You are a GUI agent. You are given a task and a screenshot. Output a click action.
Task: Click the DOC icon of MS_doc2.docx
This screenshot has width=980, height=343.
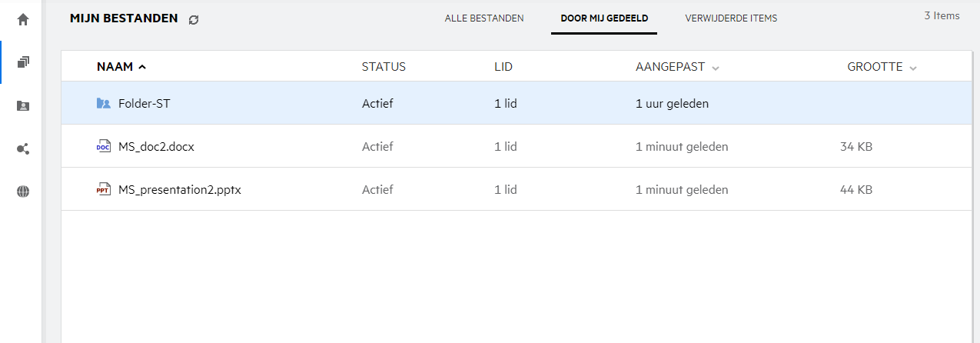[x=104, y=146]
